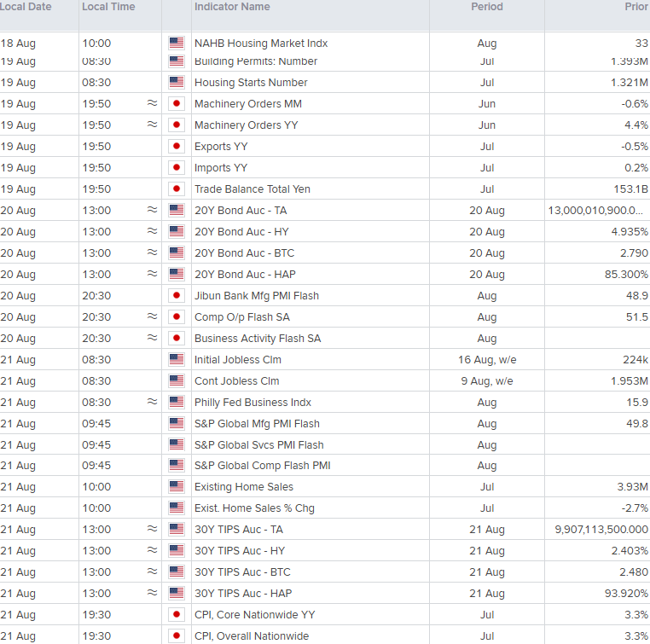Click Japan flag icon beside Business Activity Flash SA

pyautogui.click(x=177, y=338)
